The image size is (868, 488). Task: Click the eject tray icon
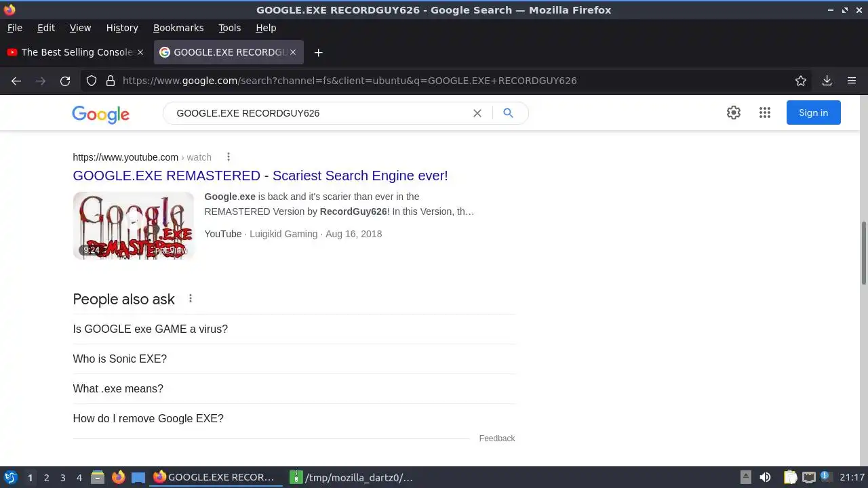click(746, 477)
